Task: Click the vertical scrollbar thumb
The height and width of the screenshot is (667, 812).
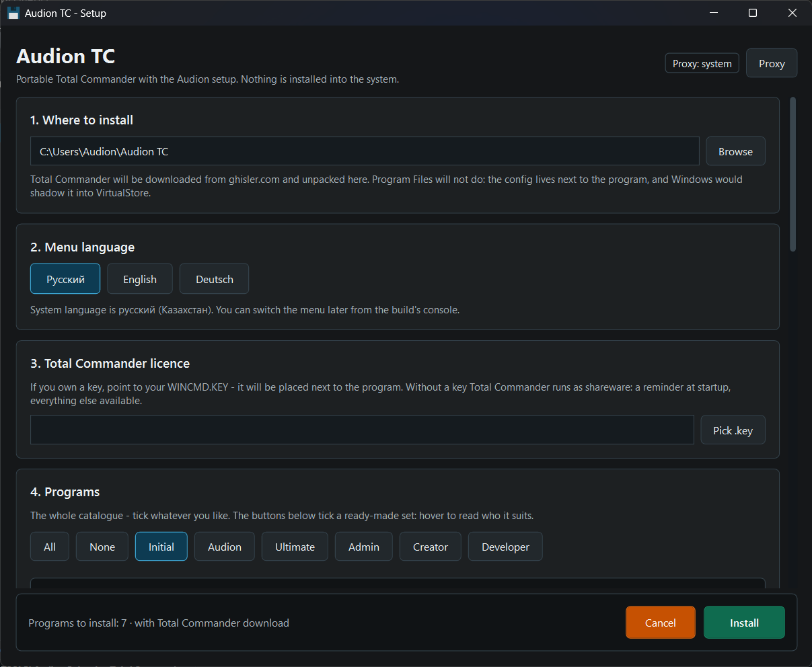Action: (x=793, y=174)
